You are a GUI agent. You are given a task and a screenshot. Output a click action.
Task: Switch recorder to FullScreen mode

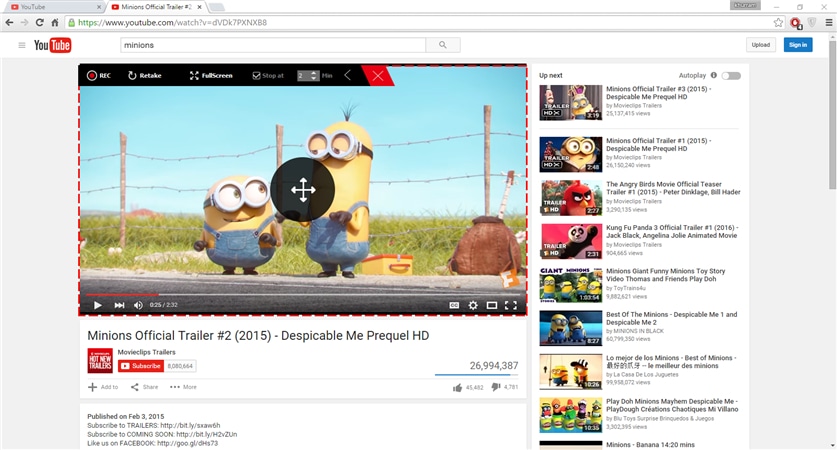211,76
